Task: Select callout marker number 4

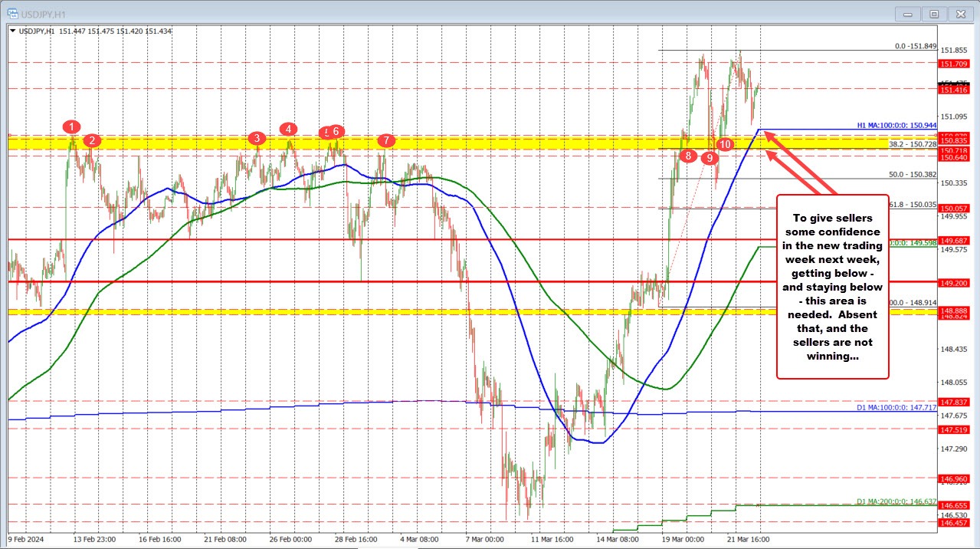Action: [x=288, y=130]
